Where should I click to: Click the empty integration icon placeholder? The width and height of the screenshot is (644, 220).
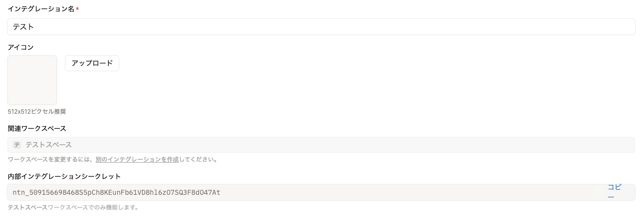pyautogui.click(x=32, y=80)
